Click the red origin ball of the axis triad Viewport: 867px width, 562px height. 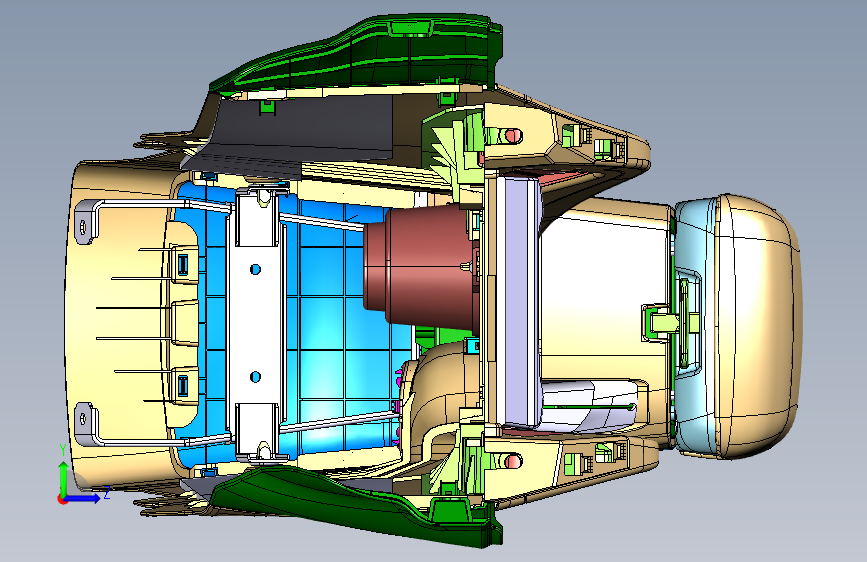[x=62, y=499]
